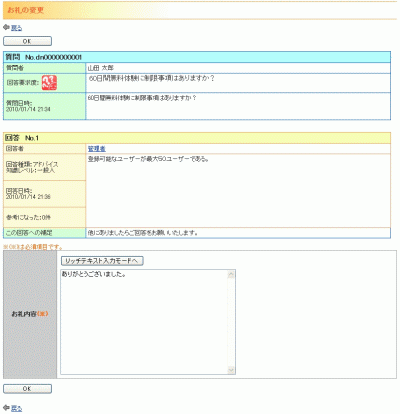This screenshot has width=400, height=414.
Task: Click the answer date 2010/01/14 21:36
Action: click(28, 197)
